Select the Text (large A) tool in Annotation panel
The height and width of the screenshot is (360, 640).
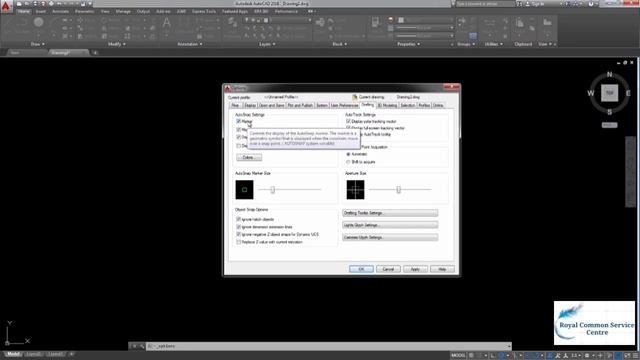pyautogui.click(x=167, y=23)
